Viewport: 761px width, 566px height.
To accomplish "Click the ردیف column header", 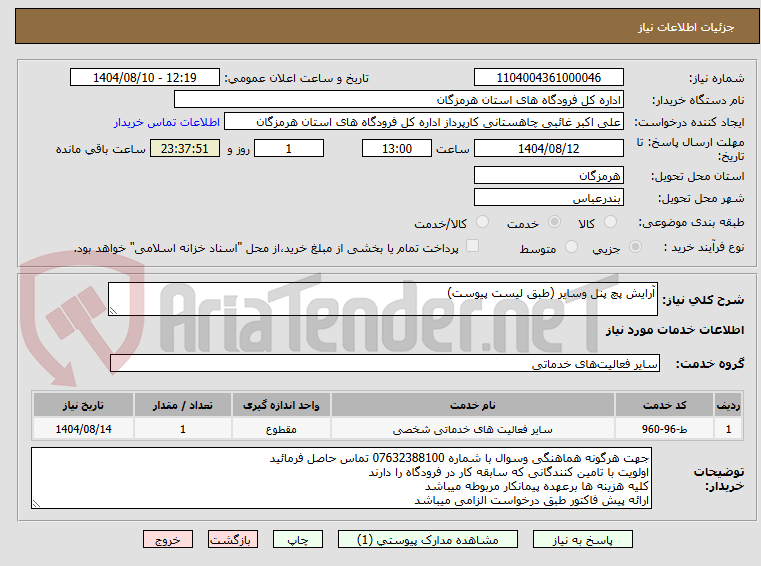I will (728, 405).
